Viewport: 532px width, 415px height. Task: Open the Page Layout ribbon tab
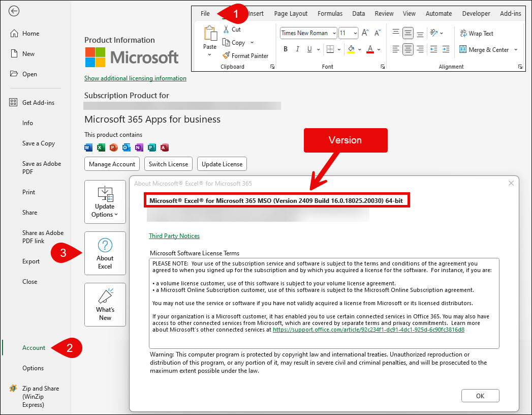(291, 14)
